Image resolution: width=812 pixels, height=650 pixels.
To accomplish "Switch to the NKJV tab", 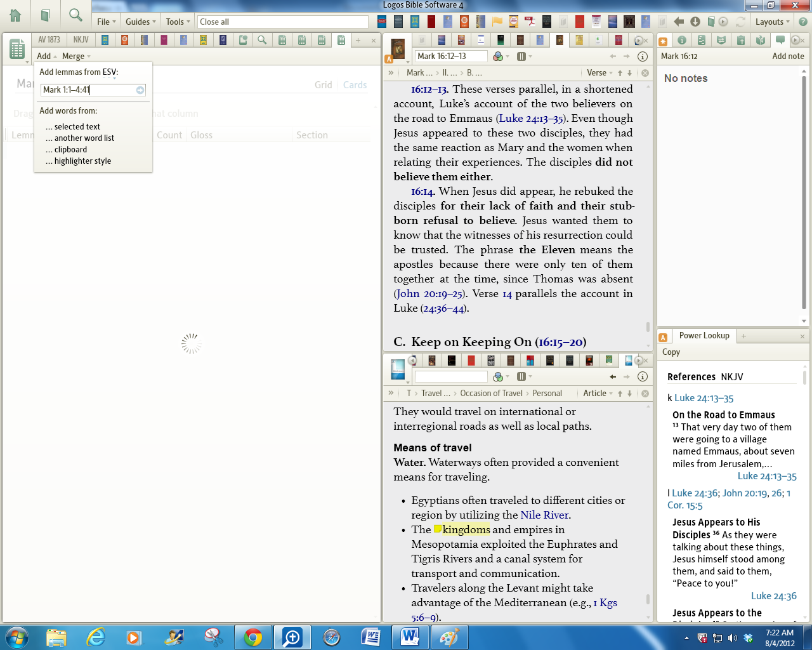I will coord(81,40).
